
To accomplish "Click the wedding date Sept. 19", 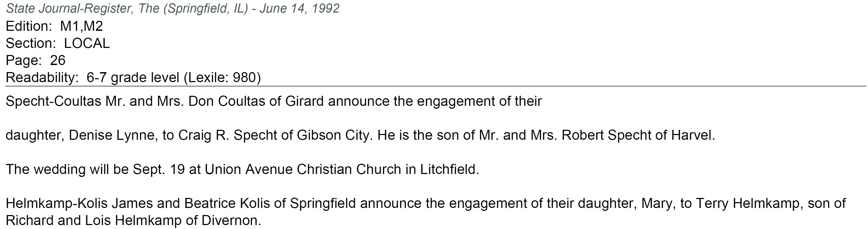I will [159, 170].
